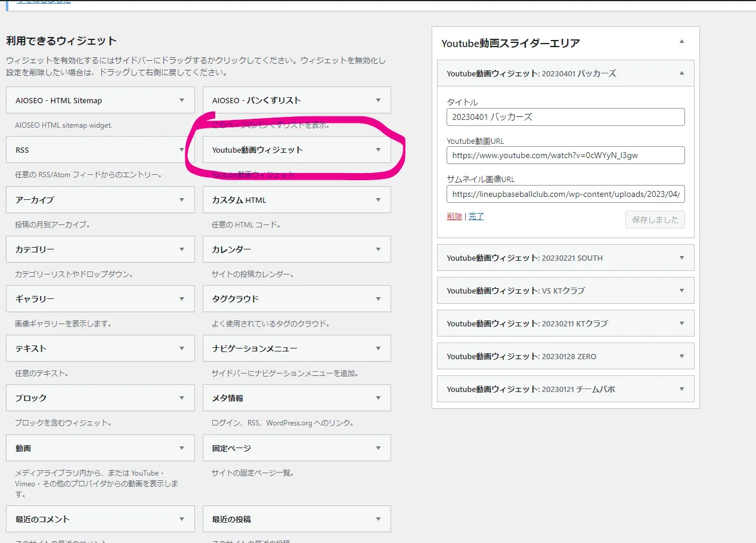Click the 任意のテキスト。 description
Viewport: 756px width, 543px height.
(42, 374)
